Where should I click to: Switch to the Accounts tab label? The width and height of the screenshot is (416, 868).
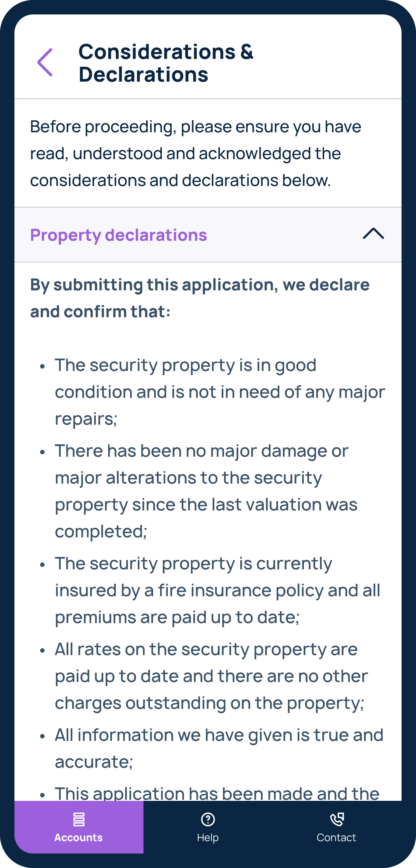click(79, 837)
